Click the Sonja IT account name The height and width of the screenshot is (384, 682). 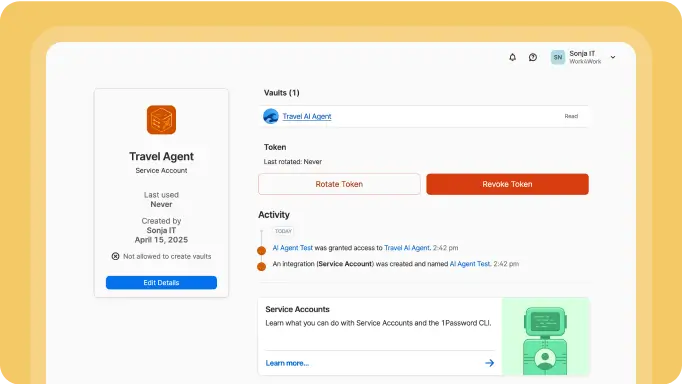(x=582, y=53)
